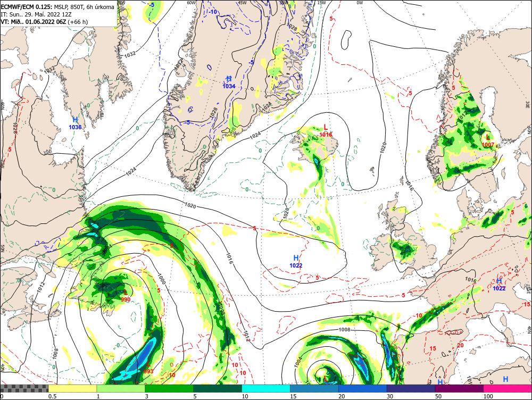The height and width of the screenshot is (400, 532).
Task: Click the dark green 5–10 mm legend swatch
Action: pos(218,388)
